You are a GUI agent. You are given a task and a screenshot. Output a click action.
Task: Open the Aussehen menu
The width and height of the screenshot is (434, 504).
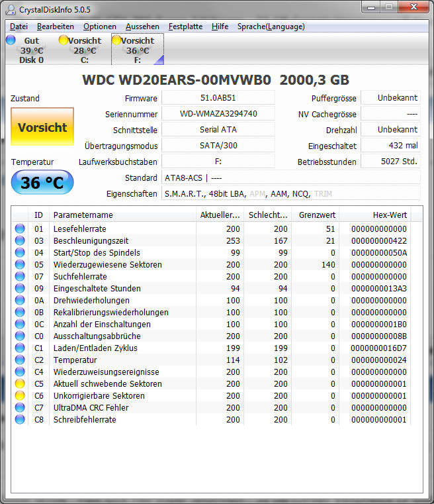pyautogui.click(x=142, y=26)
